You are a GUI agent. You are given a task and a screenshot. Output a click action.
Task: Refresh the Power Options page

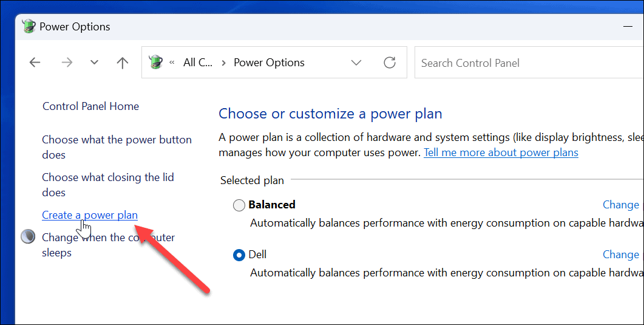390,63
